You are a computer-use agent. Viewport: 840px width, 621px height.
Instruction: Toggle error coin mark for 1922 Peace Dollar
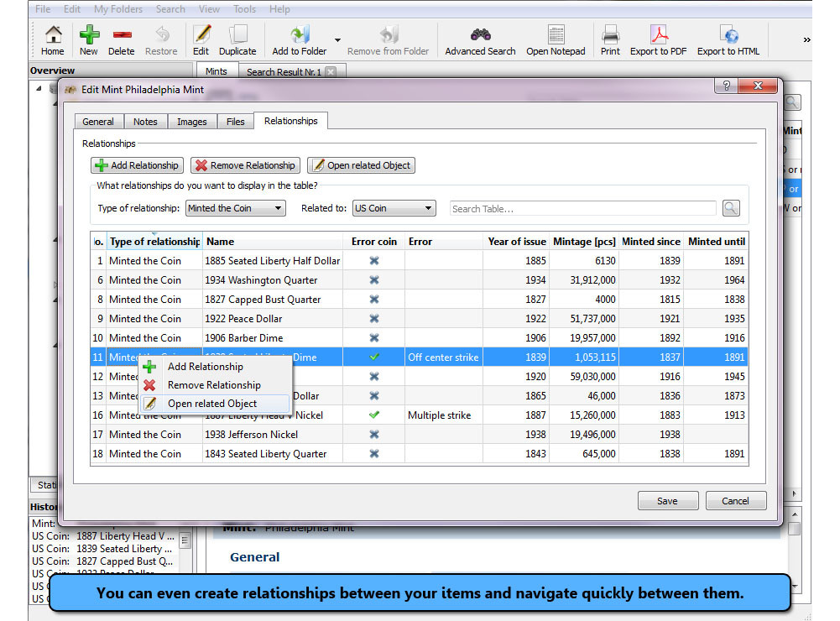[374, 318]
